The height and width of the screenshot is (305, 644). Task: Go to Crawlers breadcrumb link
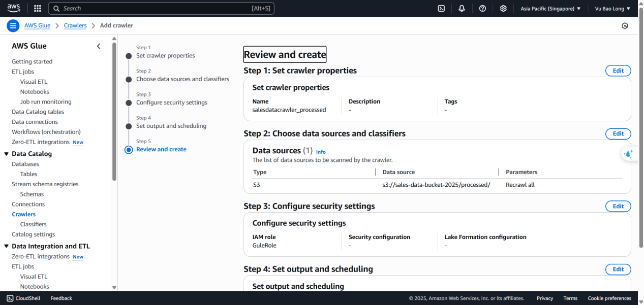pyautogui.click(x=75, y=25)
